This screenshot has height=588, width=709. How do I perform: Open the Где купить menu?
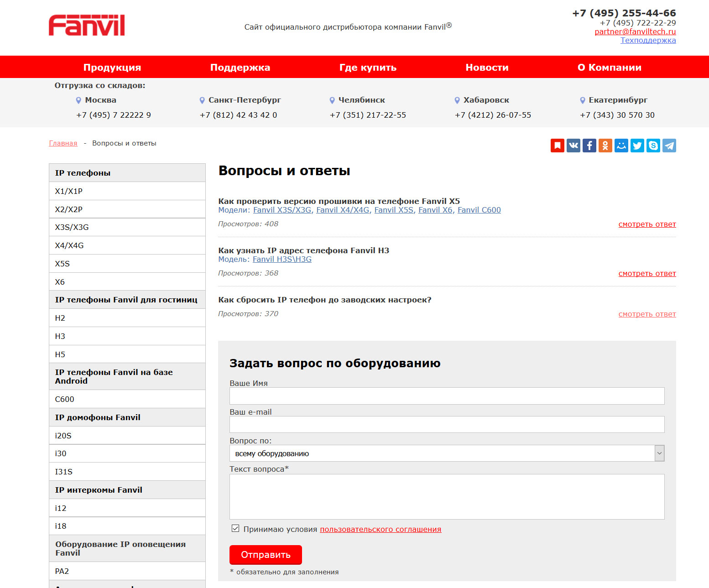click(x=368, y=68)
